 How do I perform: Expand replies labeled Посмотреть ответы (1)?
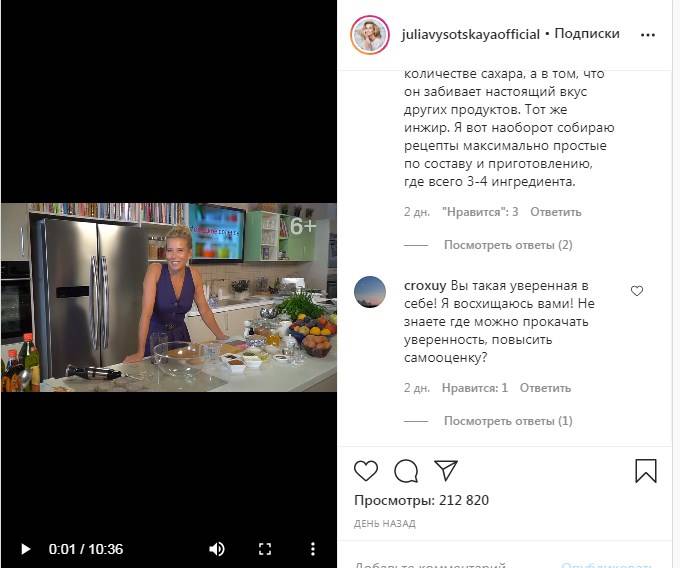[x=508, y=421]
